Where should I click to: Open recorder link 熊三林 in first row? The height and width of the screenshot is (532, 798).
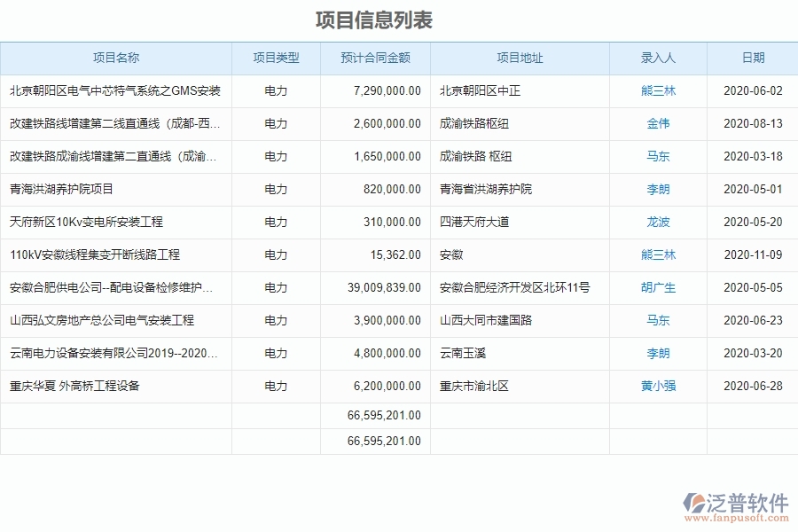[656, 90]
